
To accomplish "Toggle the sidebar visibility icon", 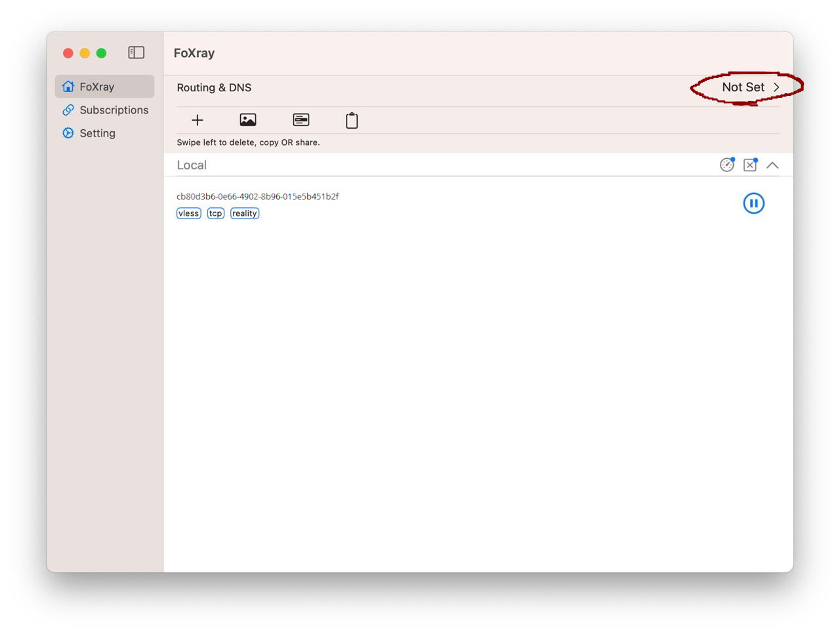I will (x=136, y=53).
